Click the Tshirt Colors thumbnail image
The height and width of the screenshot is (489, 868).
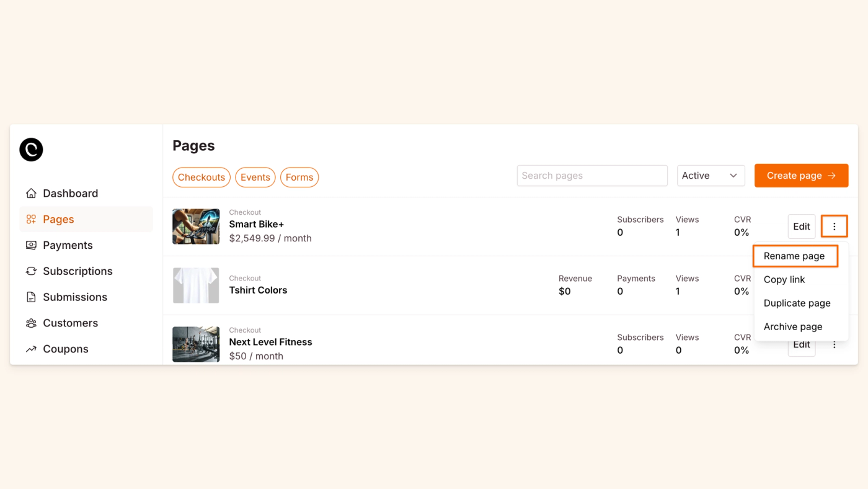click(196, 285)
